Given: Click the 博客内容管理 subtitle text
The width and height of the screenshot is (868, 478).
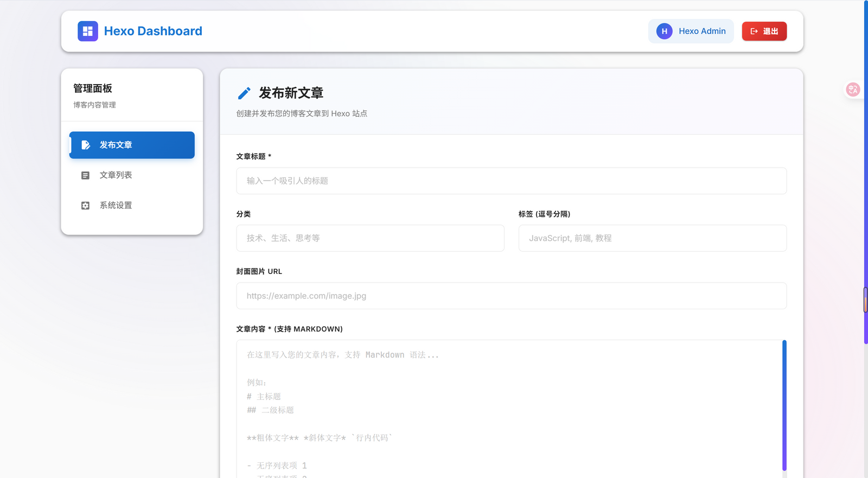Looking at the screenshot, I should click(94, 105).
